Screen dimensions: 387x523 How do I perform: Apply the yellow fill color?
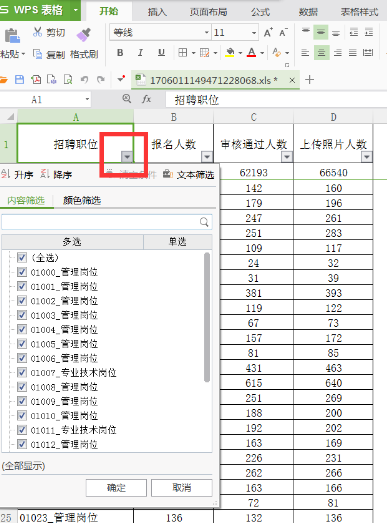coord(230,53)
